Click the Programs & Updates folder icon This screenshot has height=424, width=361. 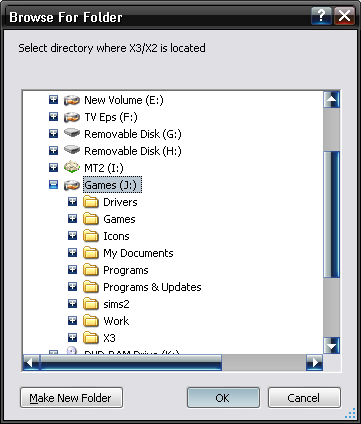click(x=91, y=287)
